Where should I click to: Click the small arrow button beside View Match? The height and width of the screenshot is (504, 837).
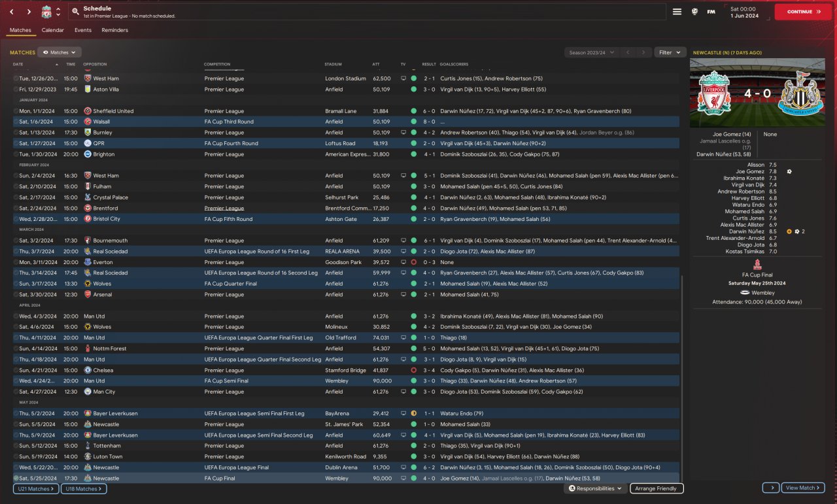[x=770, y=488]
